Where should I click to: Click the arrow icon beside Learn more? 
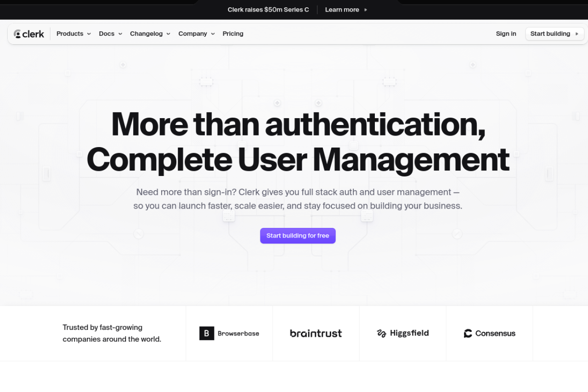[x=366, y=10]
